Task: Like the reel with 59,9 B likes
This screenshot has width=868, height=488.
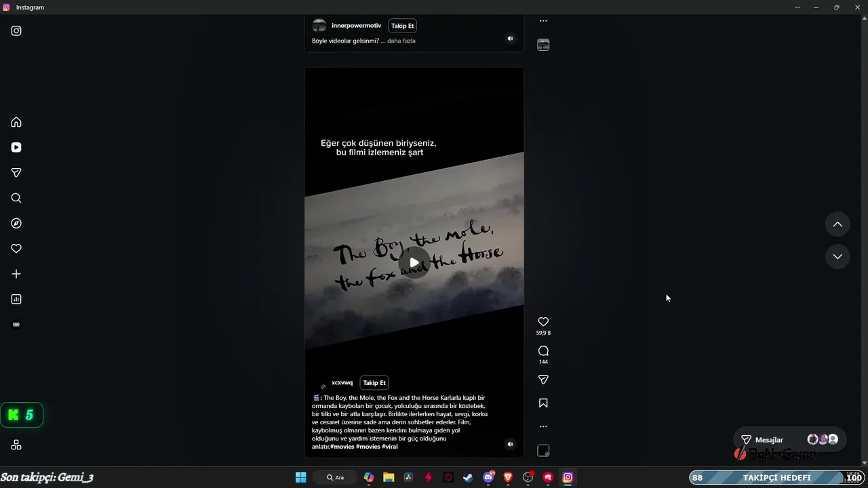Action: tap(543, 322)
